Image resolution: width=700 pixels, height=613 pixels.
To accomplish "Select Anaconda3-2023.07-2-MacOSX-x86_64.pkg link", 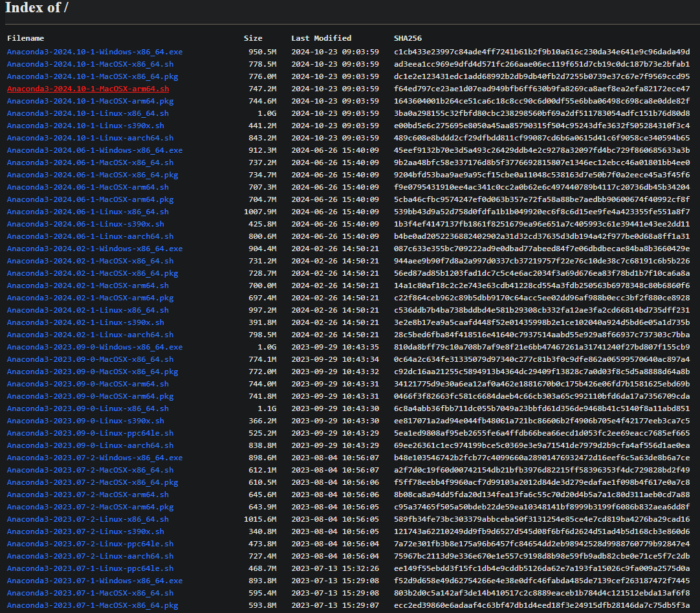I will [93, 482].
